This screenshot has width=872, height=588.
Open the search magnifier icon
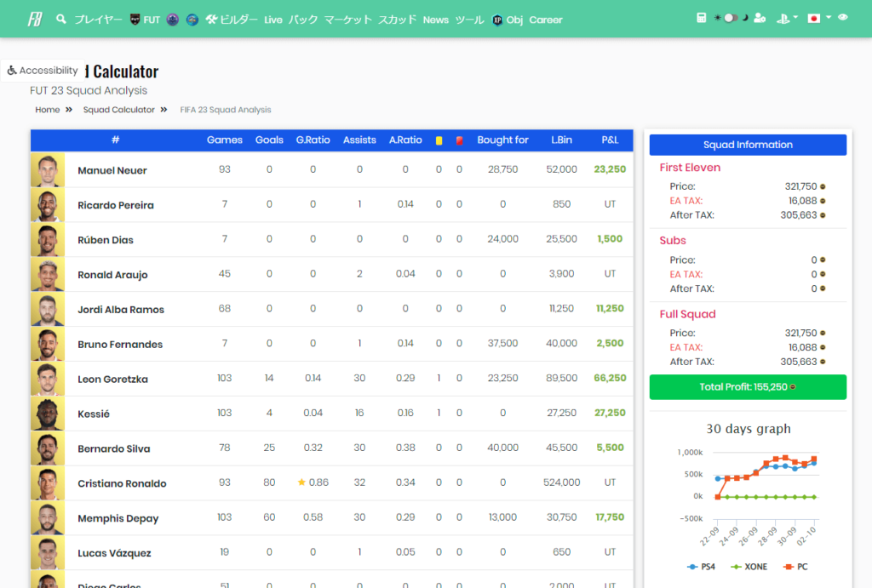(x=61, y=20)
